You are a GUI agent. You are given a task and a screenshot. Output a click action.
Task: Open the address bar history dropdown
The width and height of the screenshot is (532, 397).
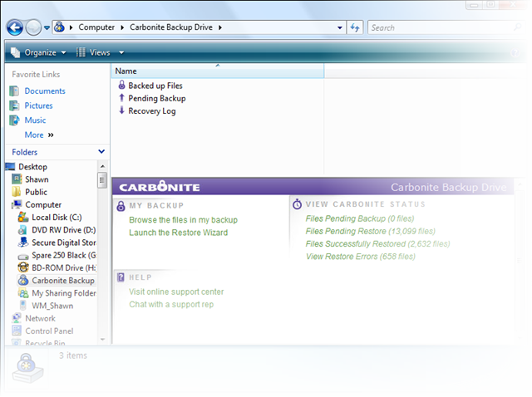click(340, 27)
